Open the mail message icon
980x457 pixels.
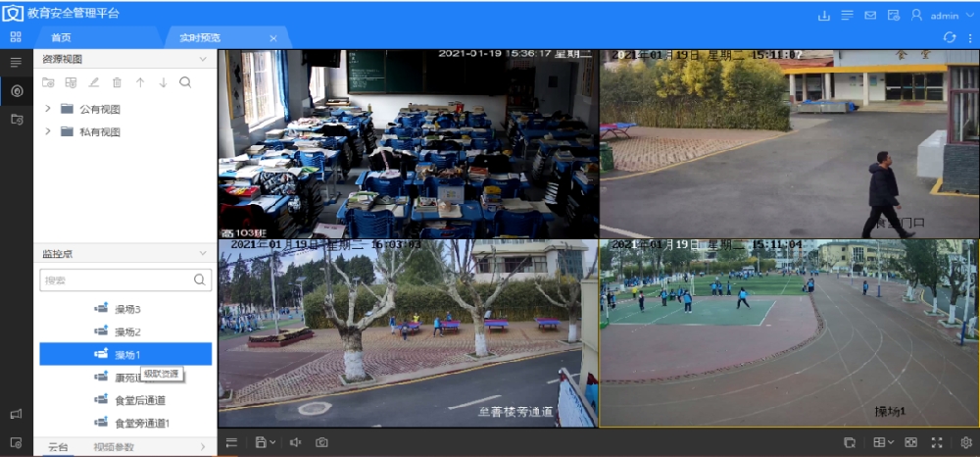click(870, 15)
